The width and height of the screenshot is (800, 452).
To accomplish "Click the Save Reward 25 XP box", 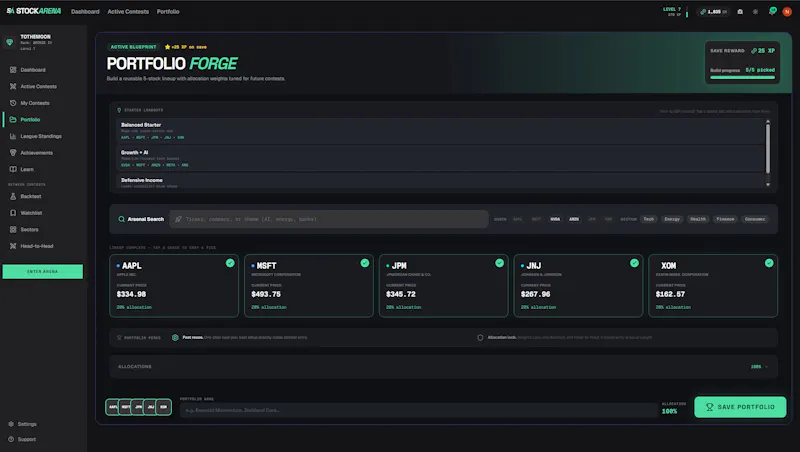I will [742, 62].
